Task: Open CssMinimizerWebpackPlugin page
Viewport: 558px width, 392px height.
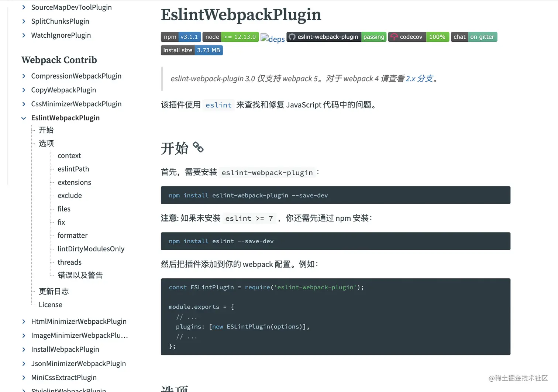Action: tap(76, 104)
